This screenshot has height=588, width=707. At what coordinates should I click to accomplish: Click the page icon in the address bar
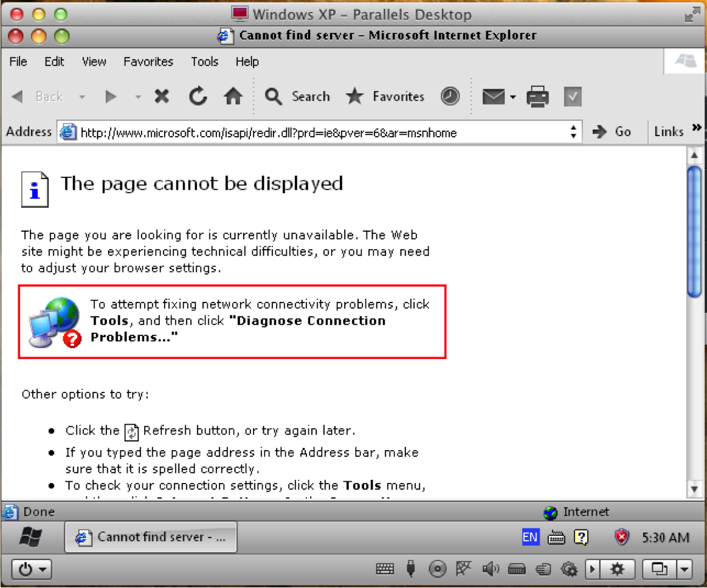tap(68, 132)
